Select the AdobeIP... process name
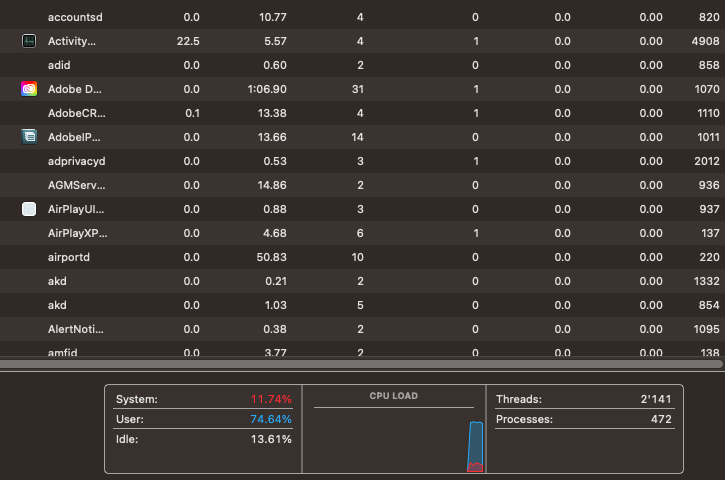The image size is (725, 480). coord(74,137)
